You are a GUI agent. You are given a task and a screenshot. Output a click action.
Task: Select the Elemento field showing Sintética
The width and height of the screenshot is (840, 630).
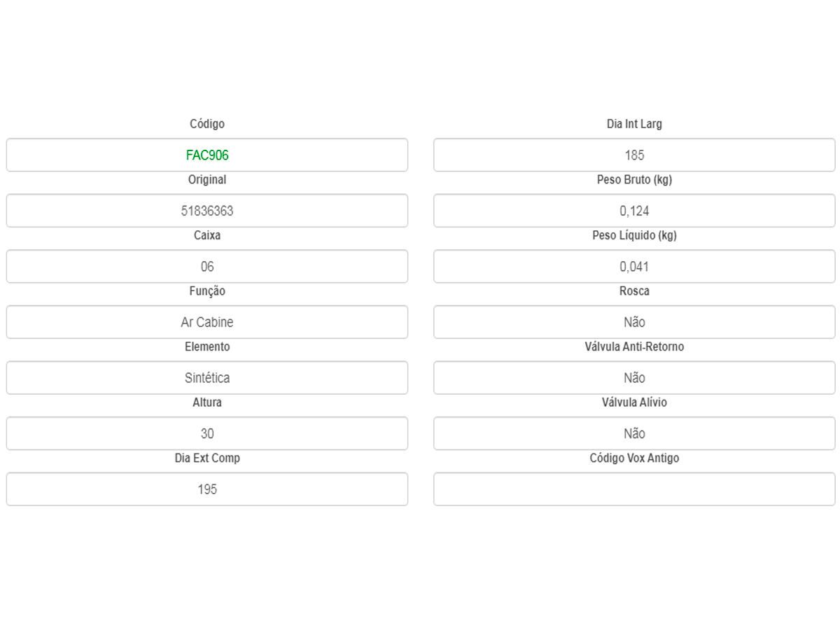(x=207, y=378)
